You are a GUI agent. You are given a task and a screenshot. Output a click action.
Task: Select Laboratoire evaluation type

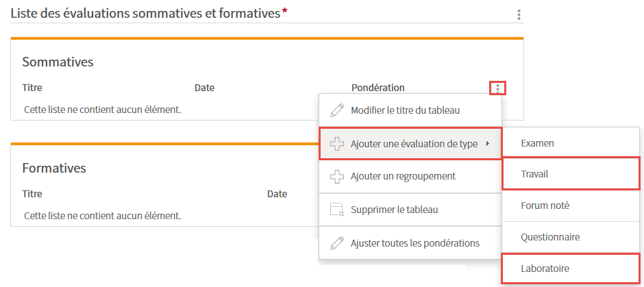coord(571,269)
